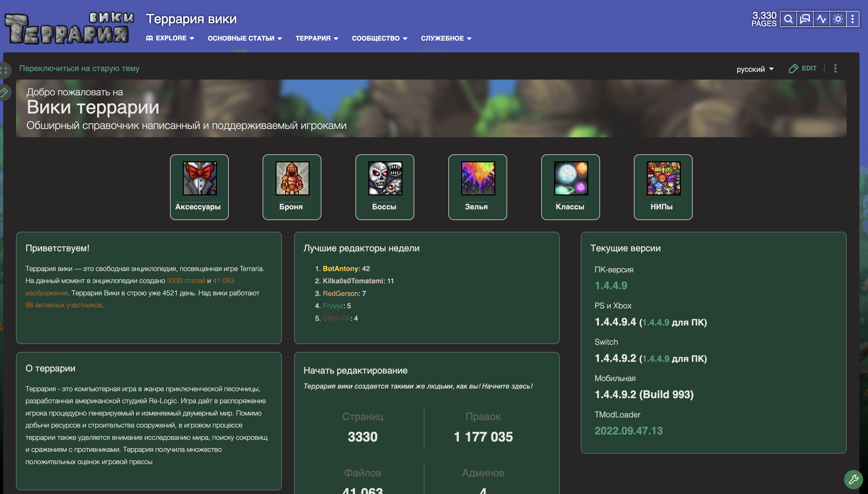Click the pencil edit icon
The width and height of the screenshot is (868, 494).
click(x=802, y=69)
